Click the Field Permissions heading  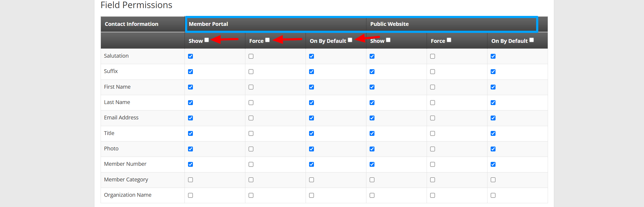pyautogui.click(x=136, y=5)
